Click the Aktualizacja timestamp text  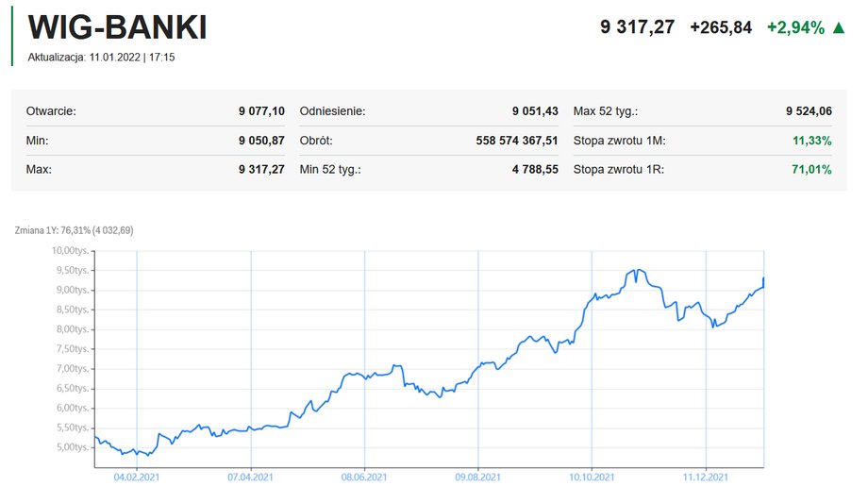tap(101, 57)
